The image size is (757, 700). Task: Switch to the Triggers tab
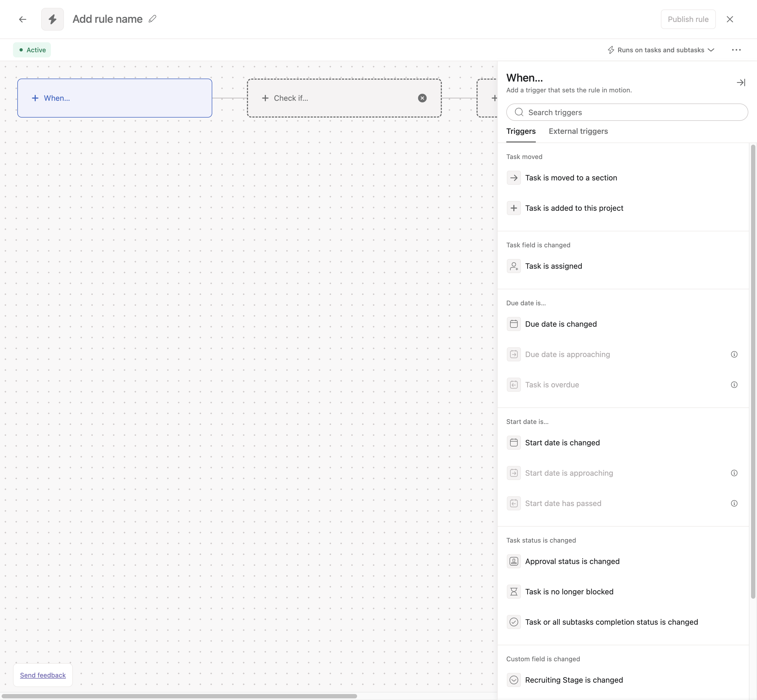coord(521,131)
